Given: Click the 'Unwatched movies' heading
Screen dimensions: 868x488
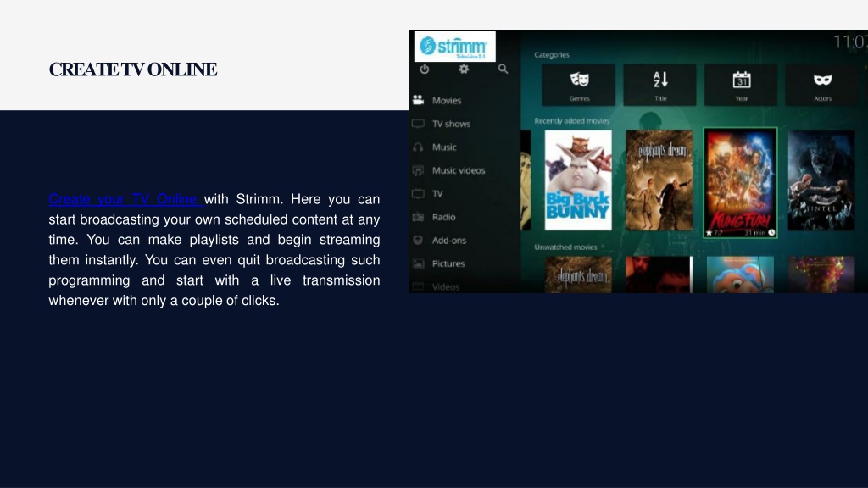Looking at the screenshot, I should click(565, 247).
